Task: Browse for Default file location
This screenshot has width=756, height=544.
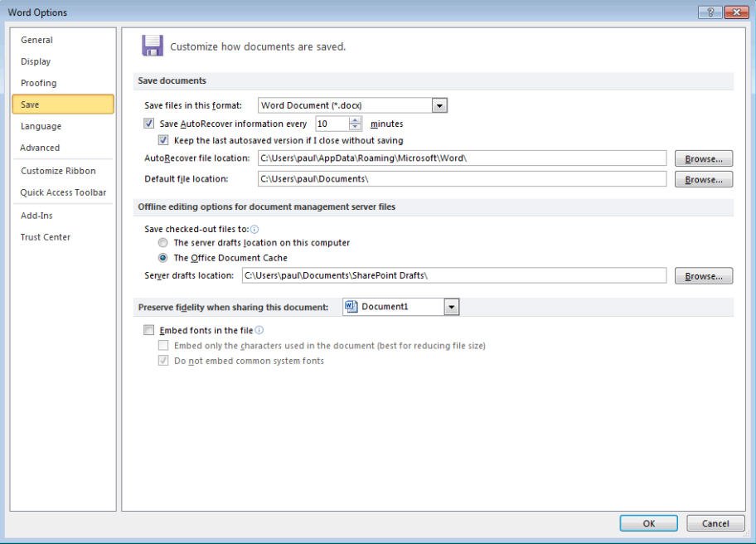Action: pyautogui.click(x=704, y=179)
